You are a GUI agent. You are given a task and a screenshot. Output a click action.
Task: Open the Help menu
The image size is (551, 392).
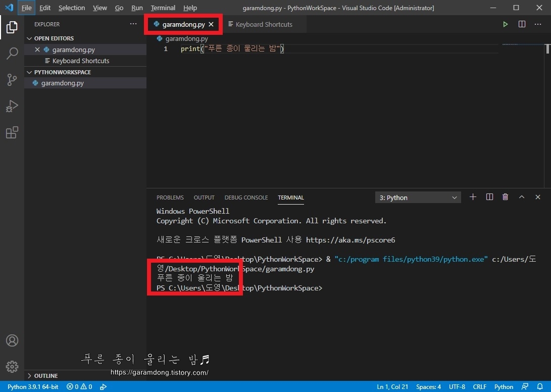click(190, 8)
